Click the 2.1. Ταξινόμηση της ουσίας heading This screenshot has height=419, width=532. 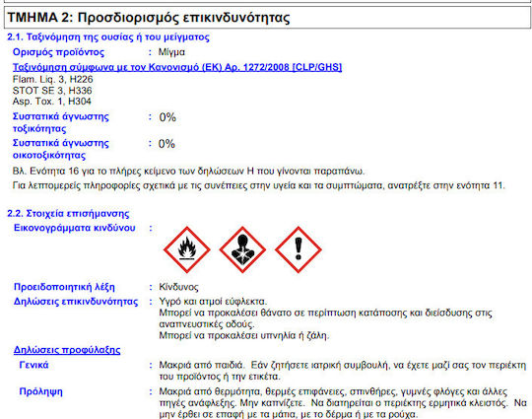[x=108, y=37]
